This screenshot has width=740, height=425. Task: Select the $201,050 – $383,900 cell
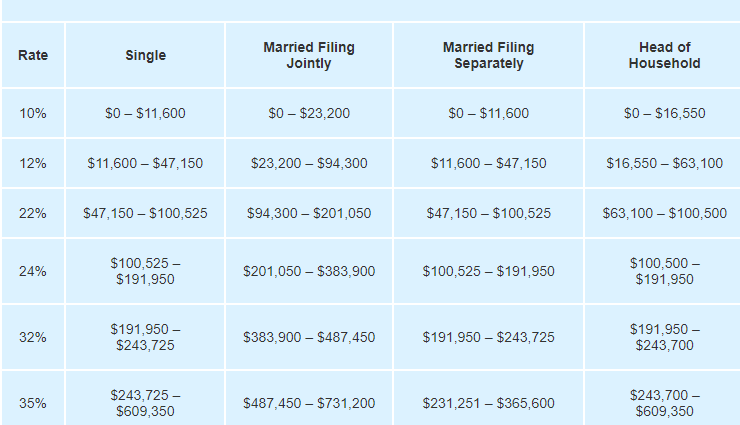pos(309,271)
